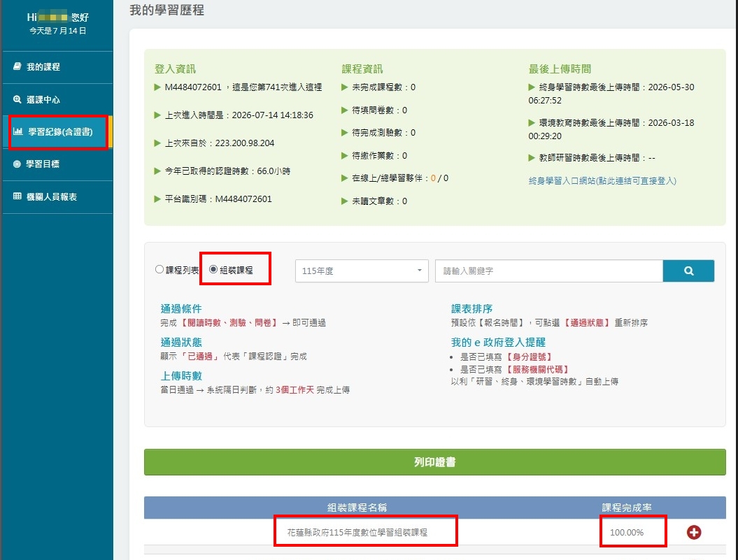Click the 今年已取得的認證時數：66.0小時 text

click(227, 171)
